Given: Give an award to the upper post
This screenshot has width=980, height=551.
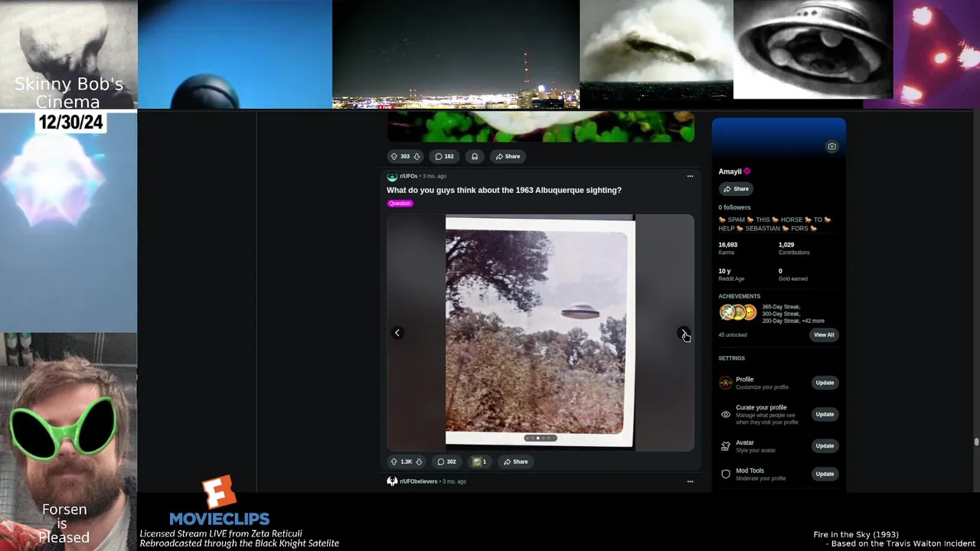Looking at the screenshot, I should click(475, 156).
